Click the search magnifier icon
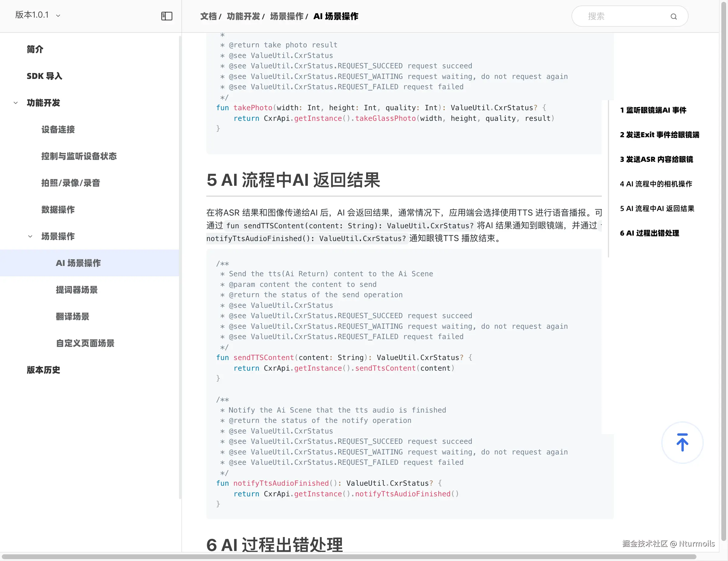This screenshot has height=561, width=728. (x=673, y=16)
